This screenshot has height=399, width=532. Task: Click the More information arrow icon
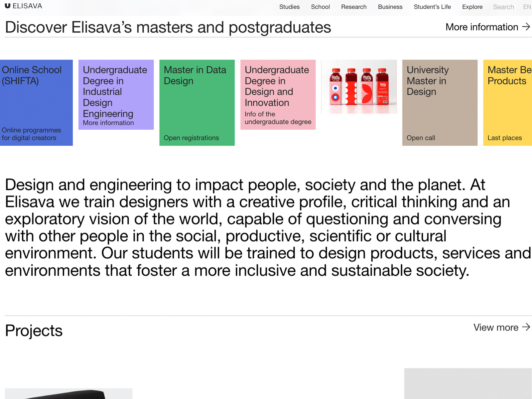(x=526, y=27)
